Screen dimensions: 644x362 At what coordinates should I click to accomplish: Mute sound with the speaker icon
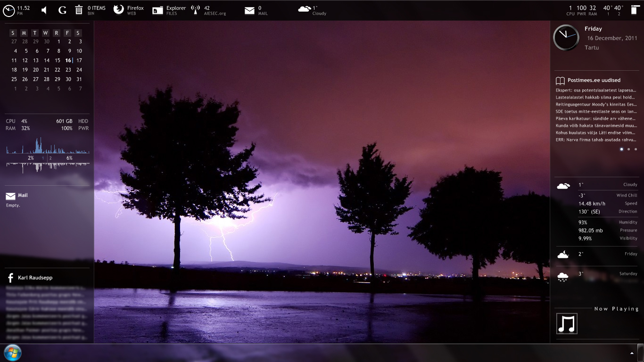click(x=44, y=10)
